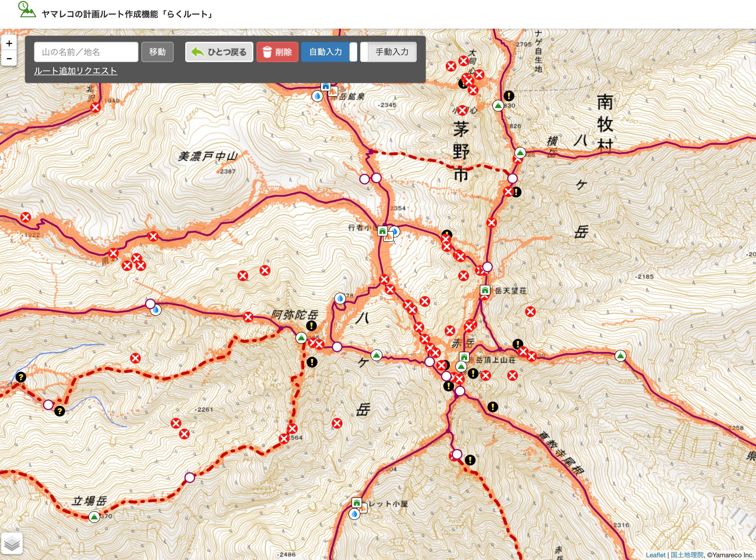
Task: Click the hut icon at 岳天望荘
Action: pyautogui.click(x=485, y=290)
